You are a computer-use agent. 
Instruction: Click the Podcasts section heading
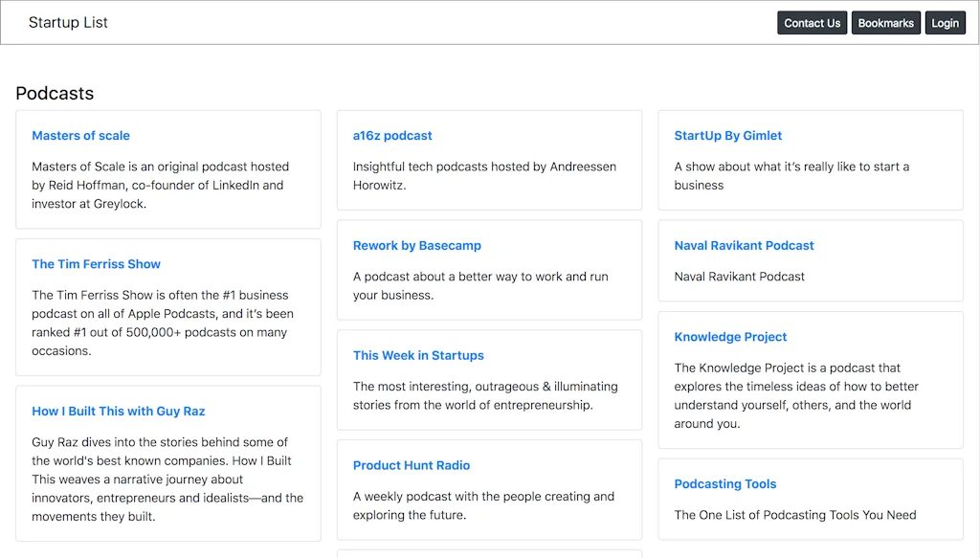(55, 93)
